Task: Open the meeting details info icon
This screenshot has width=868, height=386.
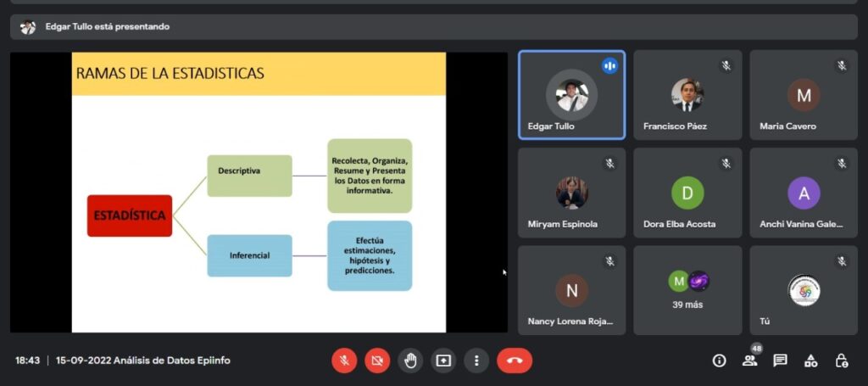Action: [719, 361]
